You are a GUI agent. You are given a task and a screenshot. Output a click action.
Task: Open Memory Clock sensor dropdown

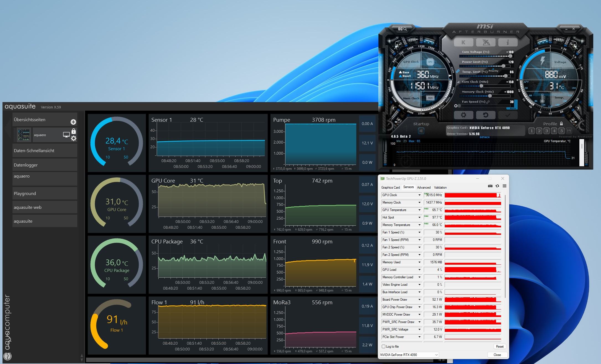click(419, 202)
